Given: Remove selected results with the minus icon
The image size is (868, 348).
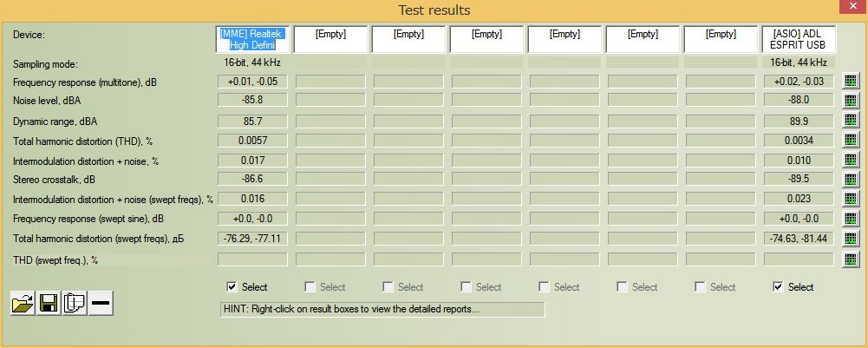Looking at the screenshot, I should 101,303.
